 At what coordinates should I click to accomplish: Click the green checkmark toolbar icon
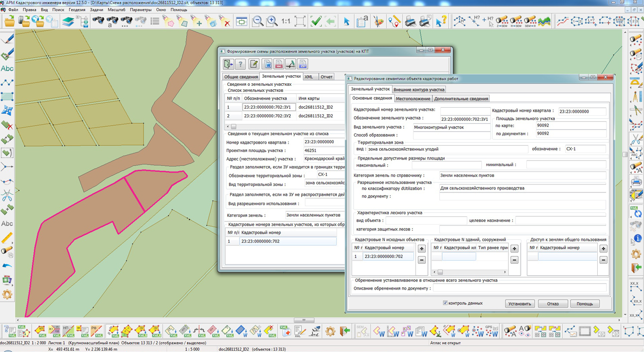pyautogui.click(x=316, y=21)
